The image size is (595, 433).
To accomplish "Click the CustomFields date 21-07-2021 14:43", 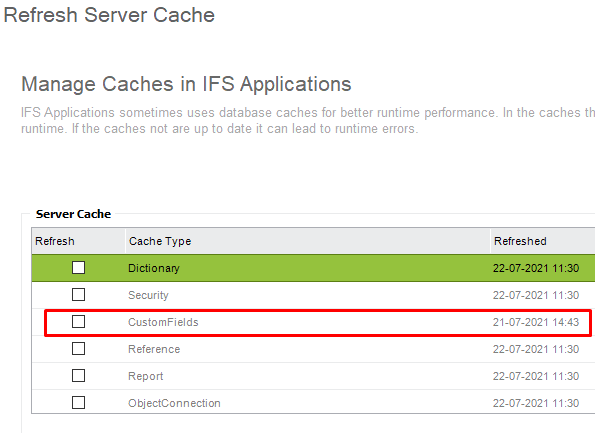I will click(x=536, y=322).
